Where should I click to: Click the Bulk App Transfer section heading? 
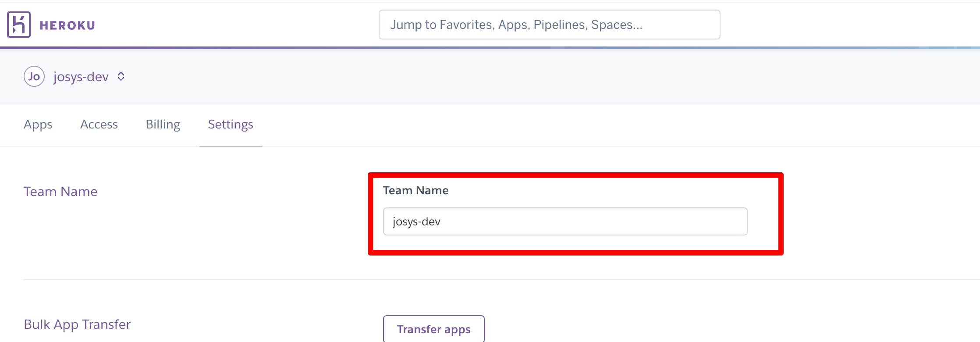coord(77,324)
